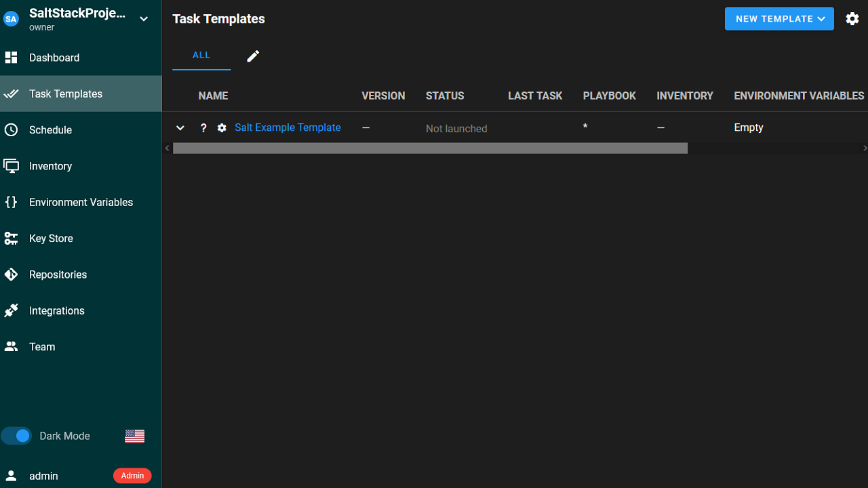Go to Task Templates in sidebar
This screenshot has width=868, height=488.
click(66, 94)
